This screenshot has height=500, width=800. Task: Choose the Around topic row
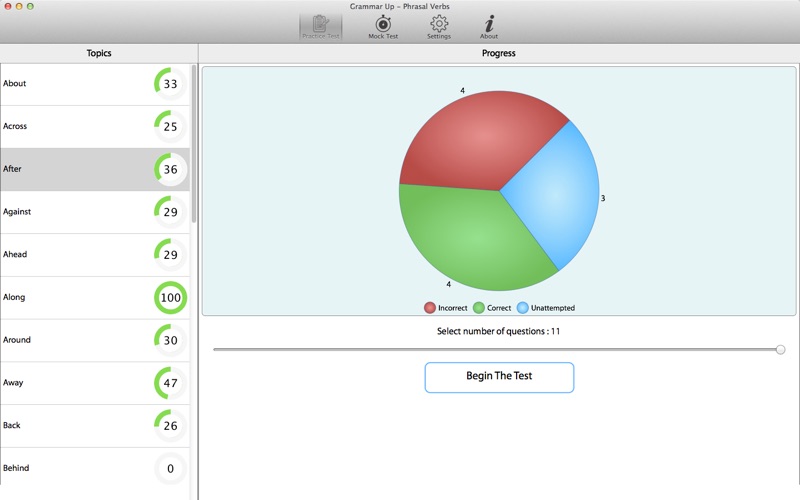[95, 340]
